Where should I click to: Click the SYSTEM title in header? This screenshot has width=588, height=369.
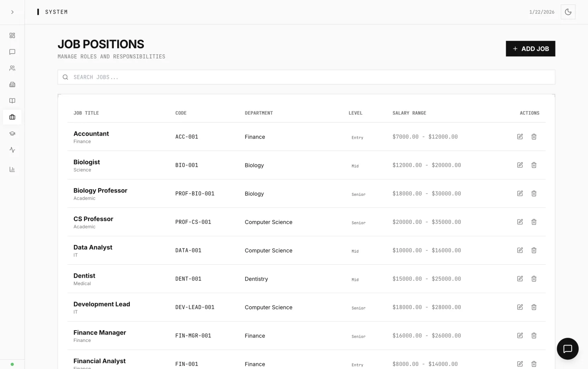click(x=56, y=12)
